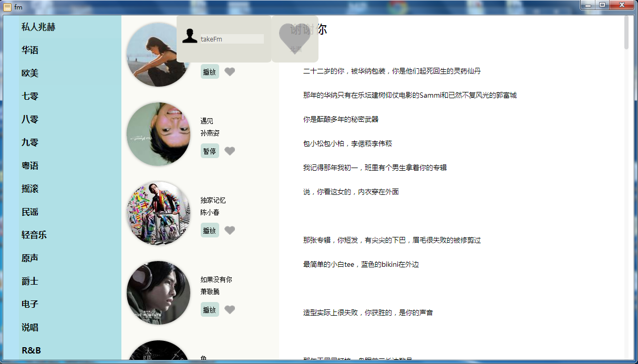Click the user profile silhouette icon

tap(189, 35)
